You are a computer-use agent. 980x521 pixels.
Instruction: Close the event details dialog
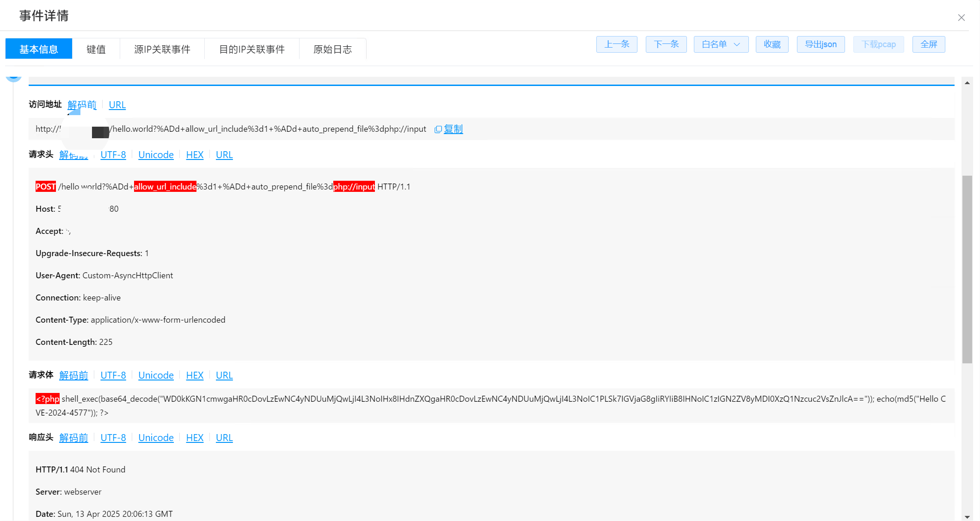click(x=961, y=18)
